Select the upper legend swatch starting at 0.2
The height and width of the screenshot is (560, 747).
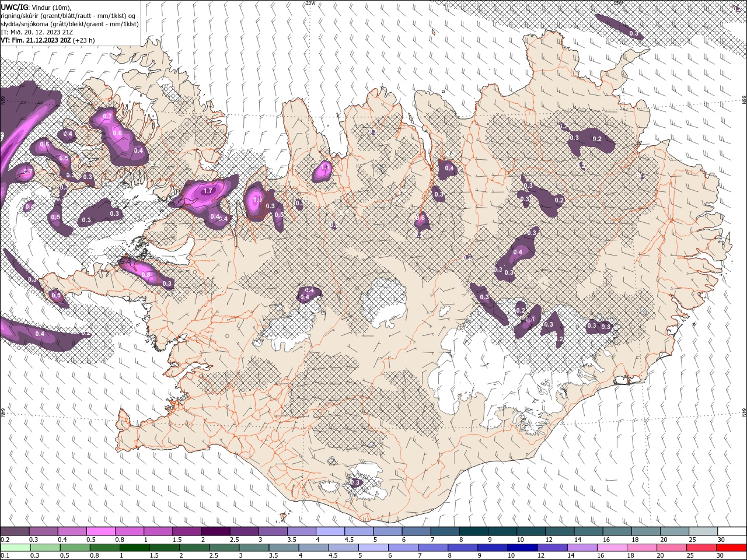(15, 531)
